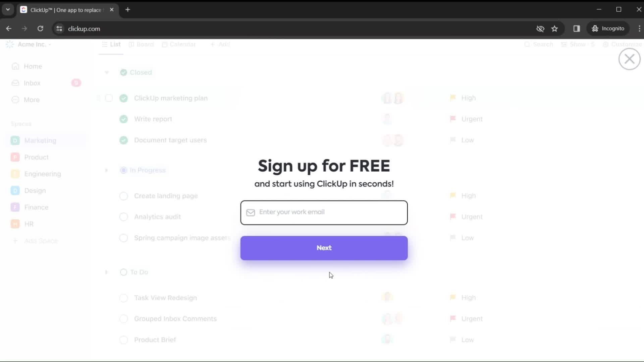Viewport: 644px width, 362px height.
Task: Click the Product space icon
Action: point(15,157)
